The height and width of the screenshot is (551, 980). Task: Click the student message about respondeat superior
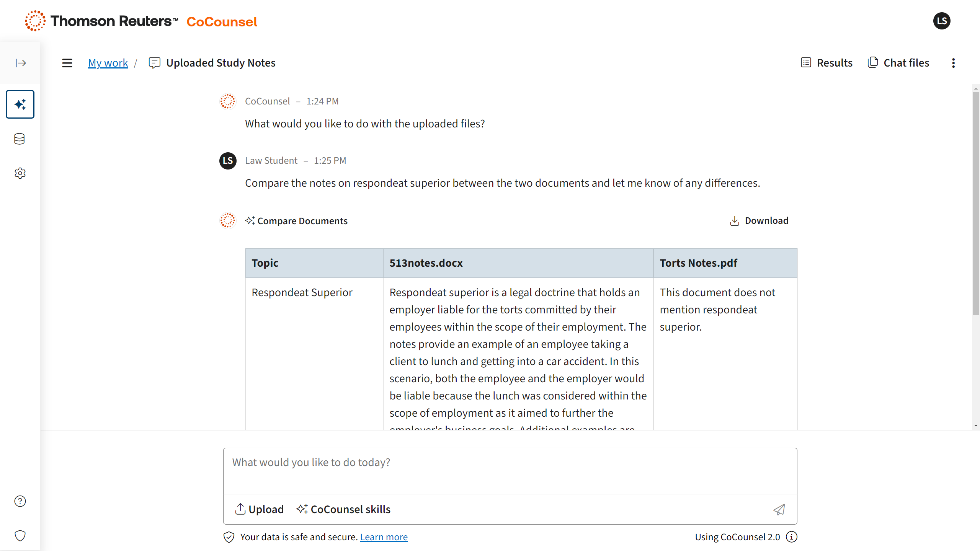pyautogui.click(x=503, y=183)
